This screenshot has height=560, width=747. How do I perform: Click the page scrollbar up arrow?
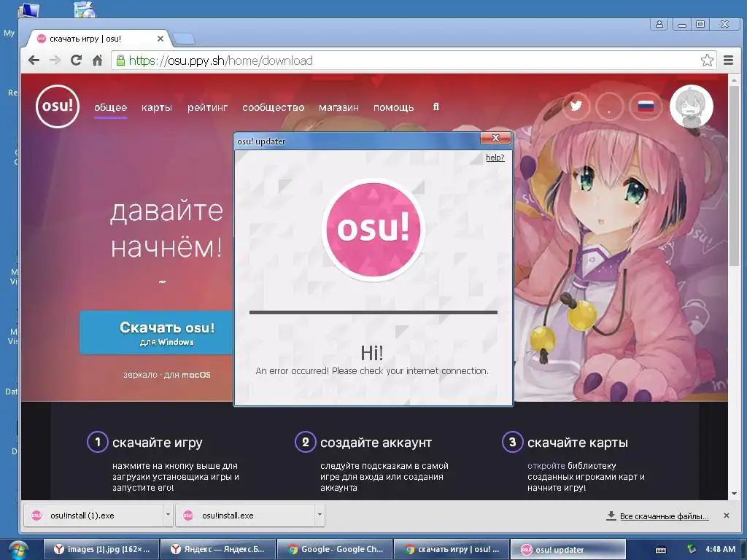pos(734,80)
